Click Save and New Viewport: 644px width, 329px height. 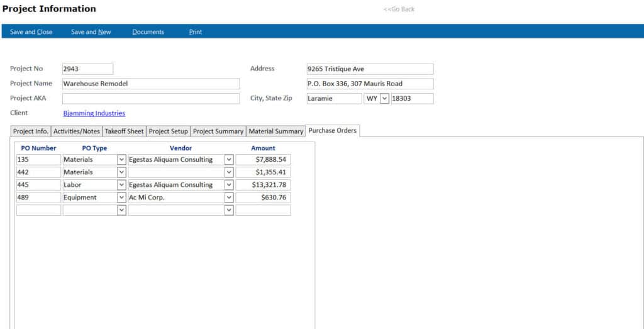[91, 32]
